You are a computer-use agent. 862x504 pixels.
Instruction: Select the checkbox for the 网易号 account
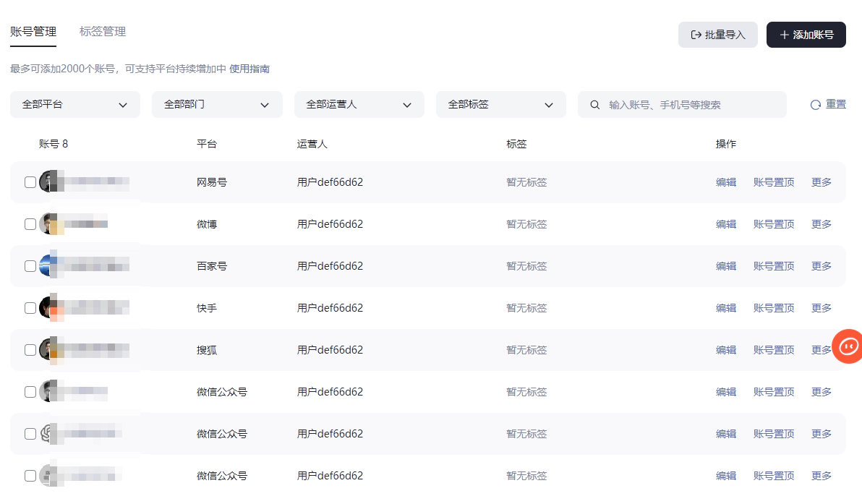point(30,182)
